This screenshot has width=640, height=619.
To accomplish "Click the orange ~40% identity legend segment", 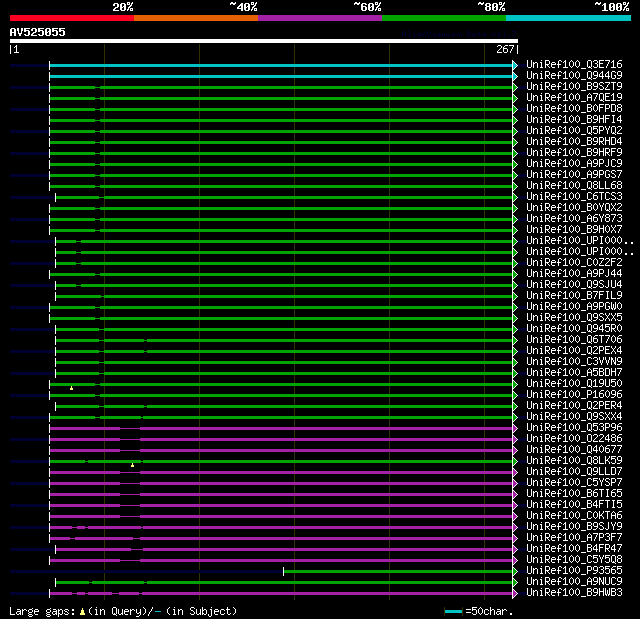I will pyautogui.click(x=196, y=18).
